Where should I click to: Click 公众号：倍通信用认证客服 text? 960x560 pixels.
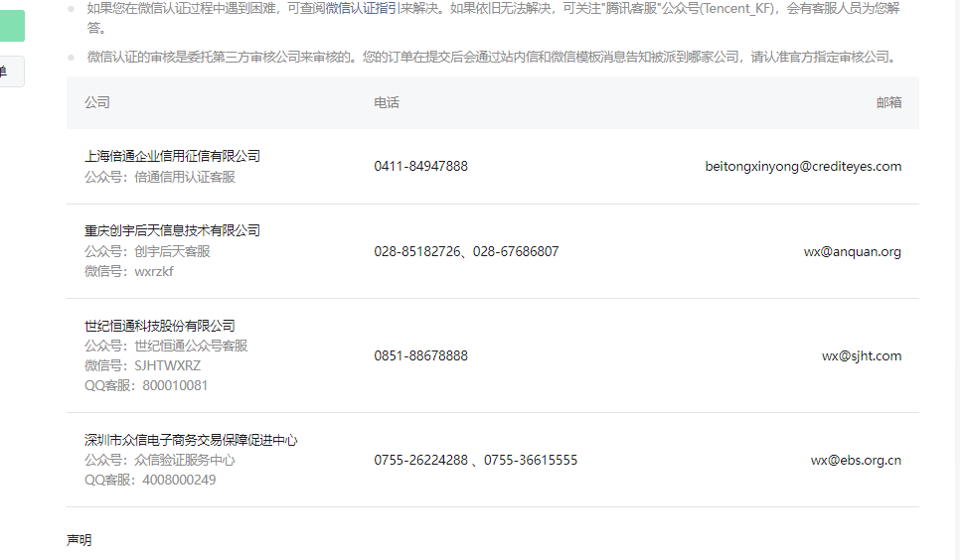point(160,177)
